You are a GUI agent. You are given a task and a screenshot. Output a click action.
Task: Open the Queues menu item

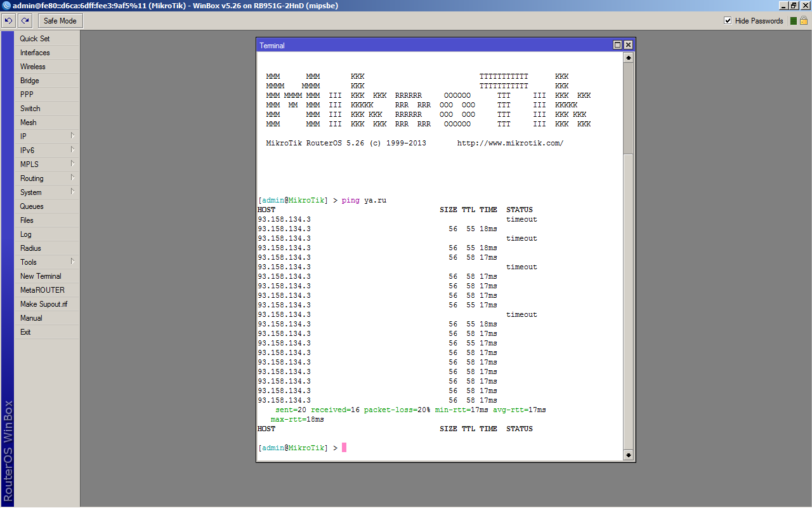[48, 206]
